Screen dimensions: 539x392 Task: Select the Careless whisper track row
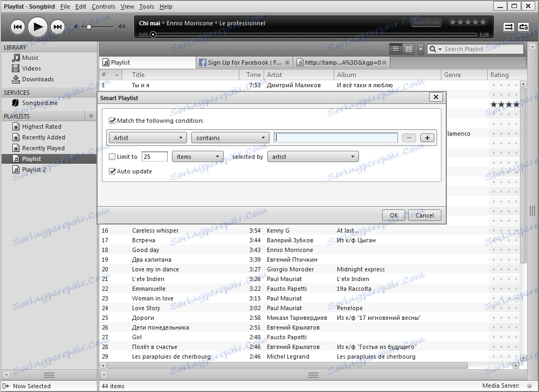point(309,230)
